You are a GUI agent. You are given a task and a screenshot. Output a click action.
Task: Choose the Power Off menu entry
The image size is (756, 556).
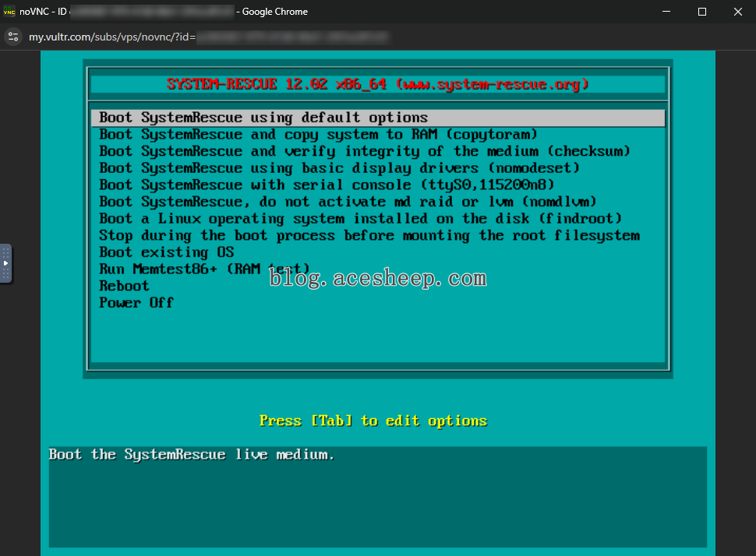[x=136, y=303]
